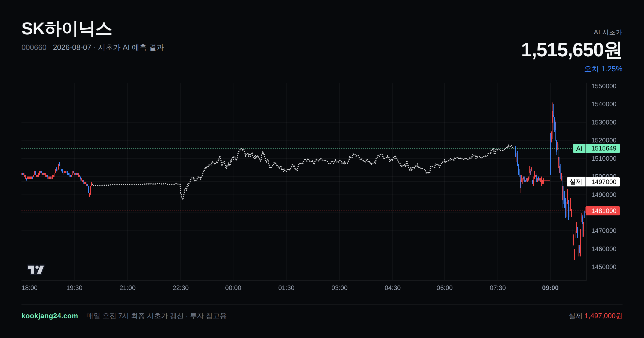Click the 1460000 price axis label

coord(604,249)
